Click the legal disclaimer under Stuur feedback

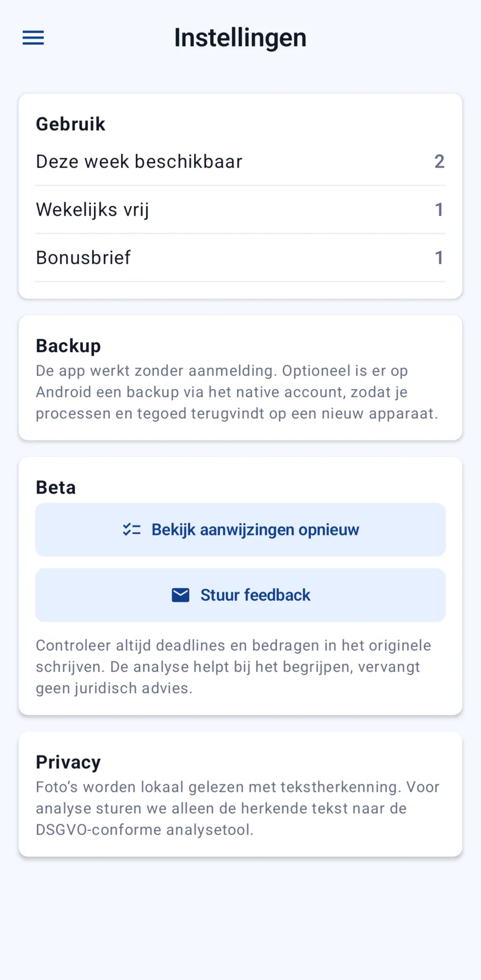[x=234, y=666]
